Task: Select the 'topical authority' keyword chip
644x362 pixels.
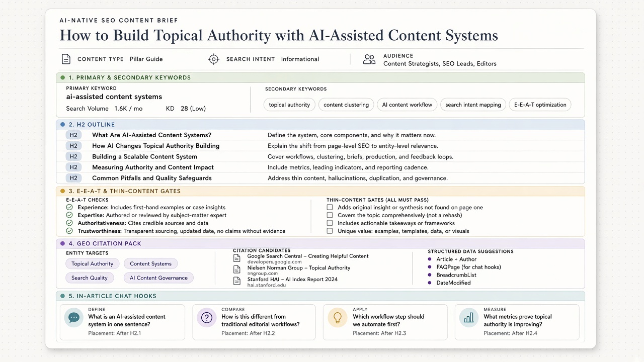Action: pos(289,105)
